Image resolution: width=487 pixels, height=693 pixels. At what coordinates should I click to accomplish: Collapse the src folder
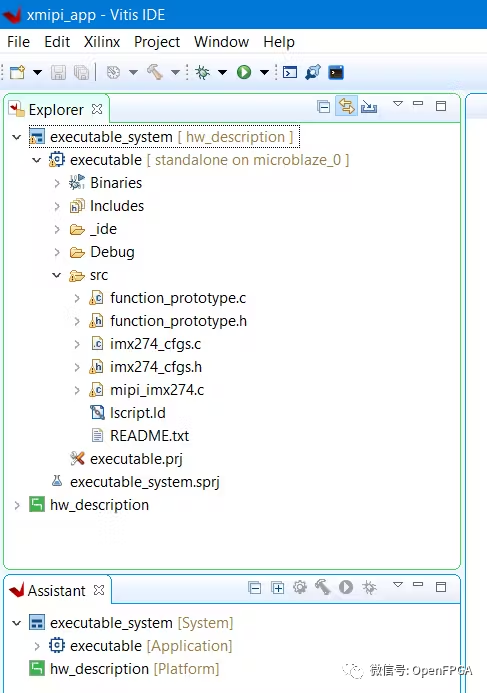click(57, 275)
